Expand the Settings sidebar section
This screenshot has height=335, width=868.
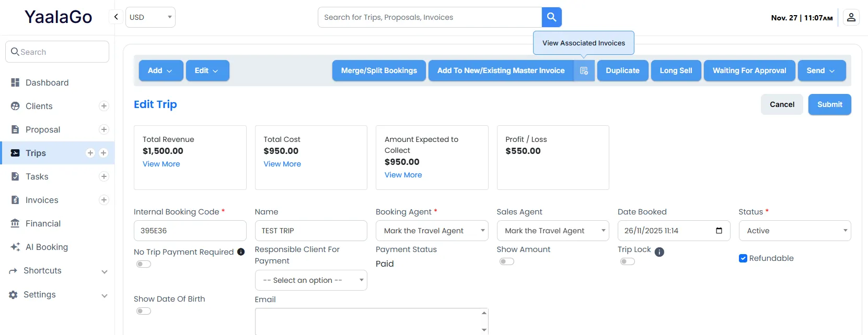[x=105, y=295]
